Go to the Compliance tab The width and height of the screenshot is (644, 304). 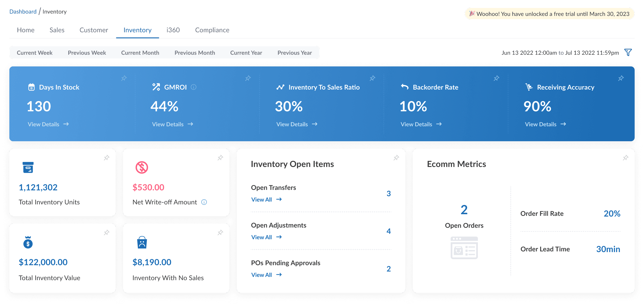pos(212,30)
